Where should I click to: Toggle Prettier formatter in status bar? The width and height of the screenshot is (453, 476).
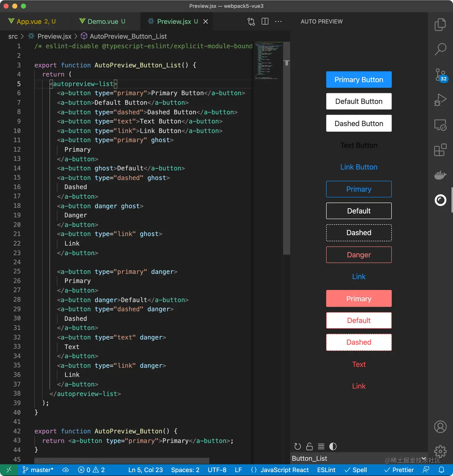tap(399, 470)
